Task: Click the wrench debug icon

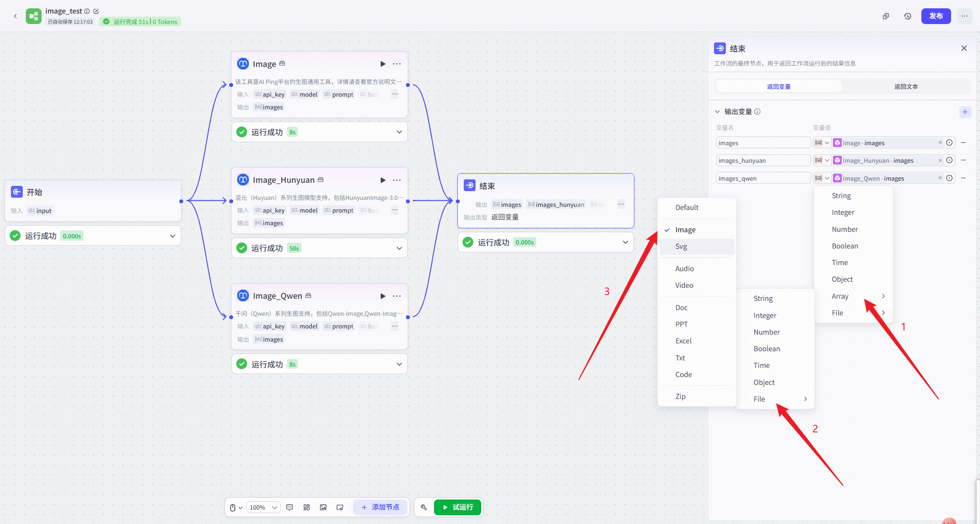Action: pyautogui.click(x=423, y=507)
